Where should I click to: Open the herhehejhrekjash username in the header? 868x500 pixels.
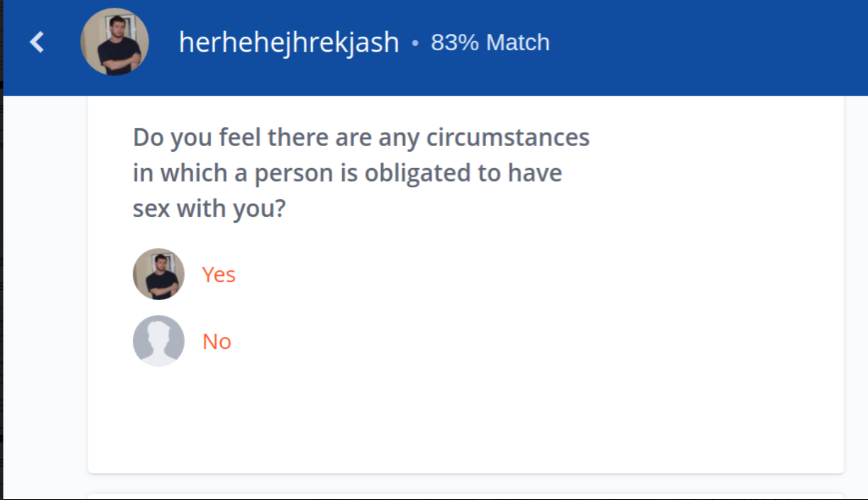(289, 42)
